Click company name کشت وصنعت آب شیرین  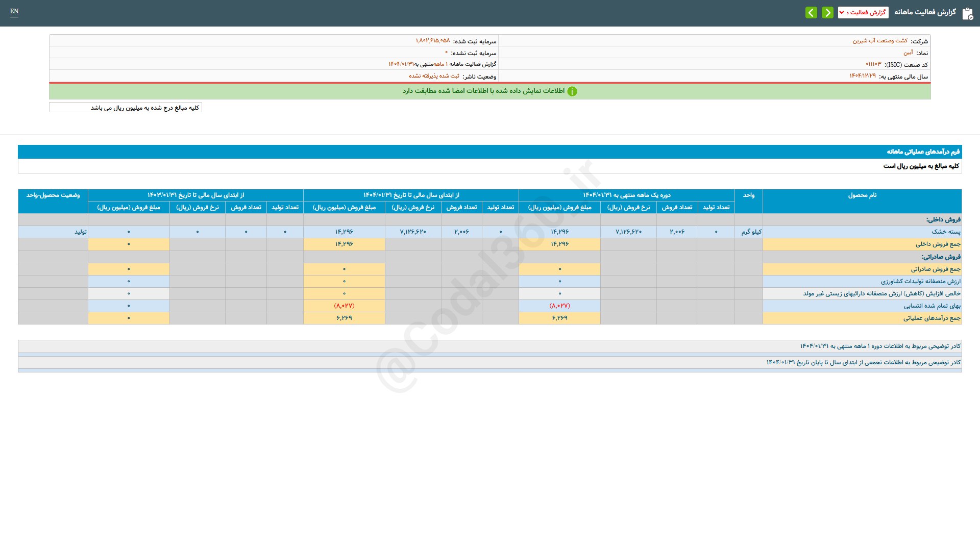(879, 41)
